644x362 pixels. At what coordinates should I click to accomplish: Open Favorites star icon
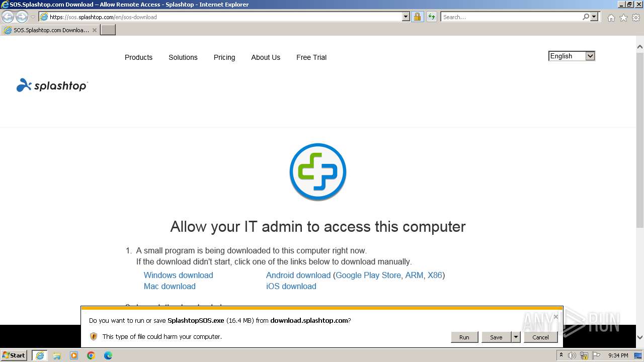pos(623,18)
